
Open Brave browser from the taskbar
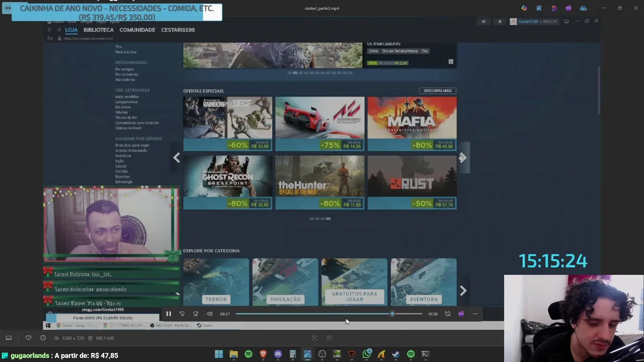point(263,354)
